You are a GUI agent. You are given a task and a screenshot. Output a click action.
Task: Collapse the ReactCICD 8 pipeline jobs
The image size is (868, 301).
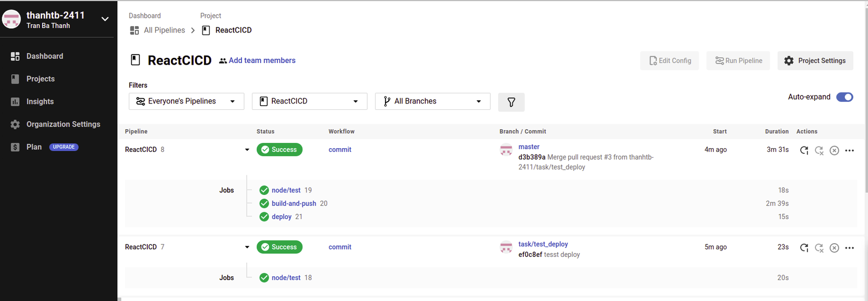tap(247, 150)
